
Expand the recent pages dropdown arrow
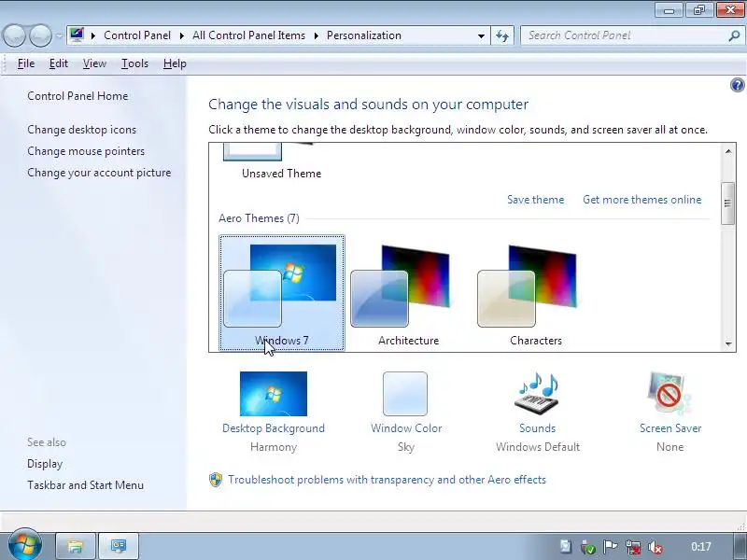point(59,35)
